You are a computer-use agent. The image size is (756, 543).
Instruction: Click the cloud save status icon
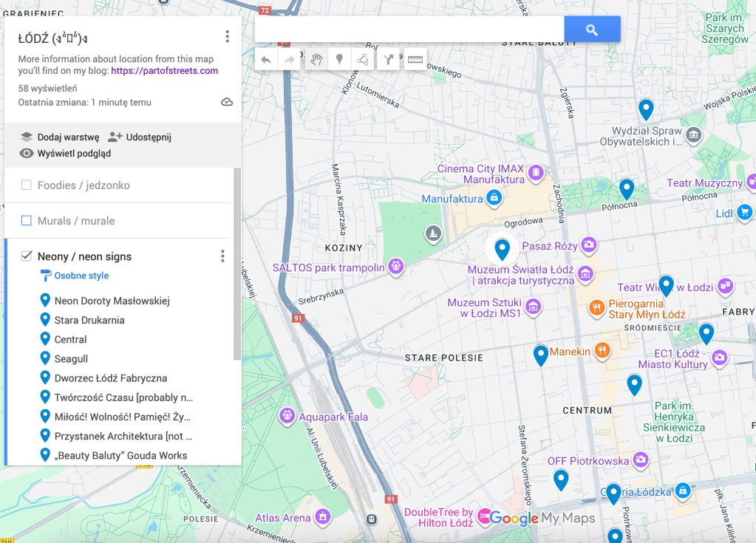227,102
